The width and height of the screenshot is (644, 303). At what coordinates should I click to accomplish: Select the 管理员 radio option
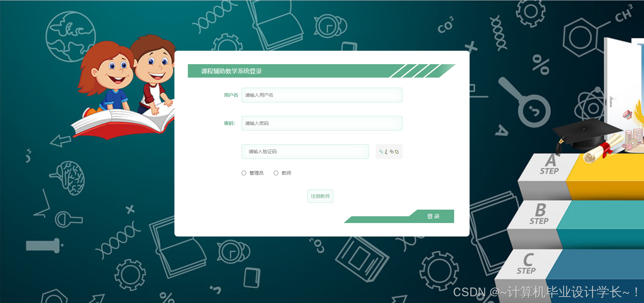[244, 173]
